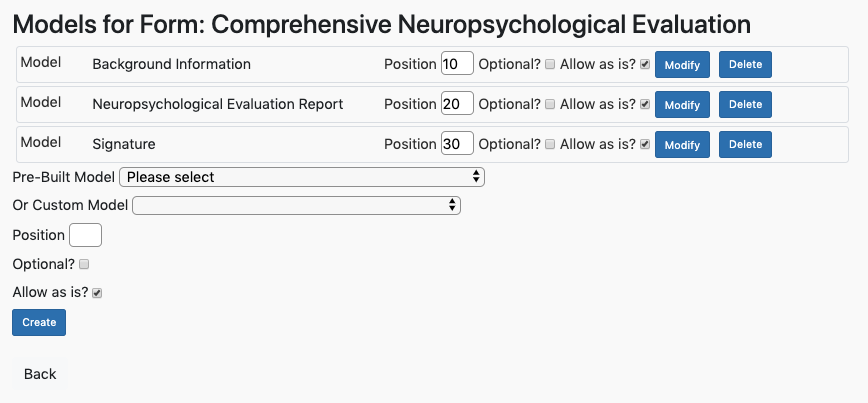The image size is (868, 403).
Task: Click Position field of Background Information row
Action: pyautogui.click(x=457, y=63)
